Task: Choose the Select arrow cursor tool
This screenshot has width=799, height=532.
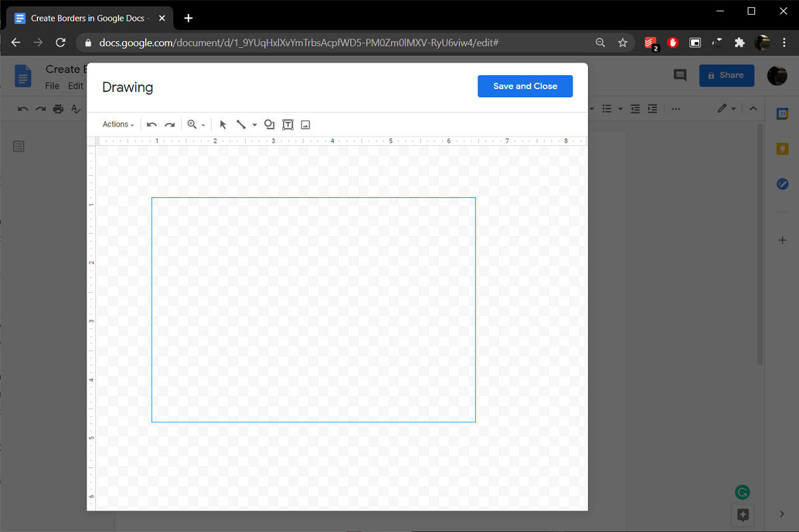Action: click(x=223, y=125)
